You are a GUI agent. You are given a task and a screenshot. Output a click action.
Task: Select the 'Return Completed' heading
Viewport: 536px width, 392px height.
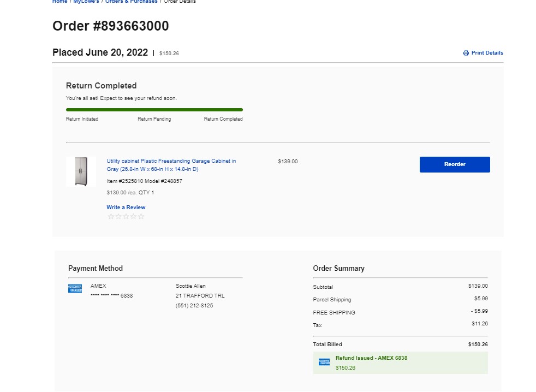101,86
